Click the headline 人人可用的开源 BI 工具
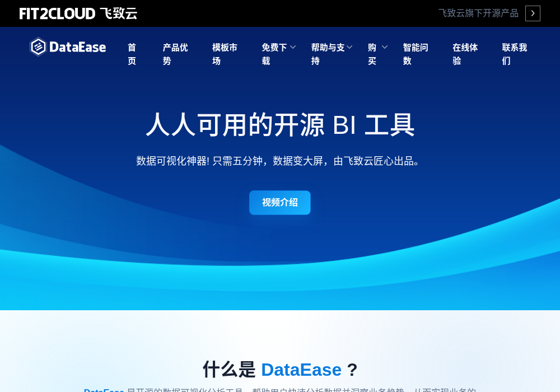Screen dimensions: 560x392 280,124
